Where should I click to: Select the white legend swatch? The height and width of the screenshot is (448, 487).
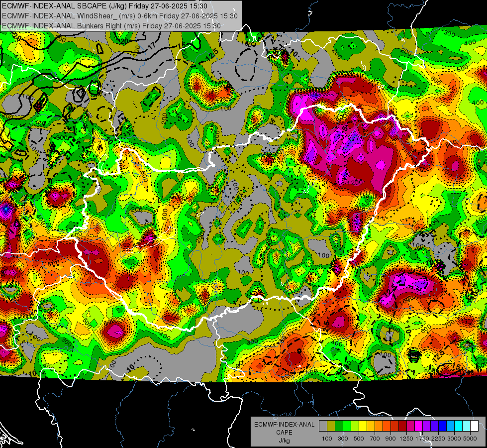tap(474, 426)
